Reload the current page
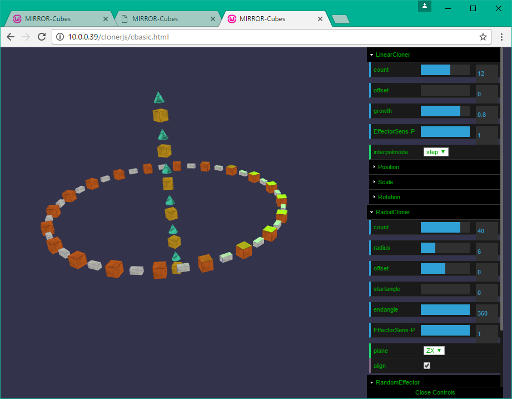The height and width of the screenshot is (399, 512). click(x=42, y=37)
